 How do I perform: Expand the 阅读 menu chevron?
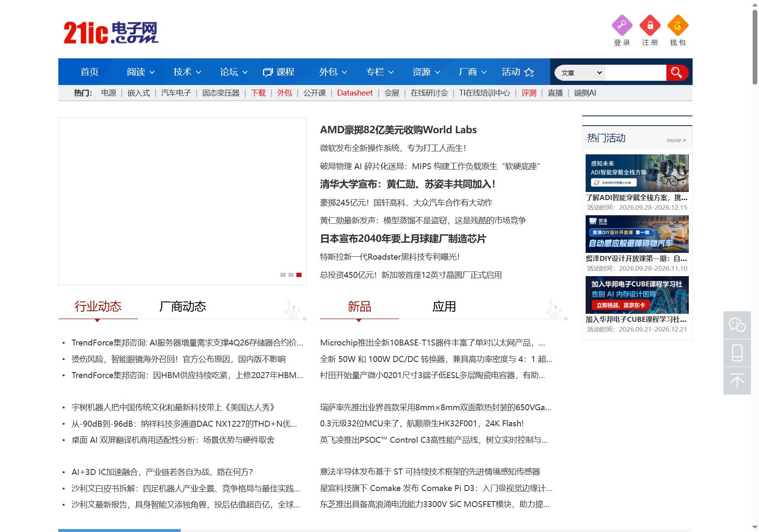(152, 72)
